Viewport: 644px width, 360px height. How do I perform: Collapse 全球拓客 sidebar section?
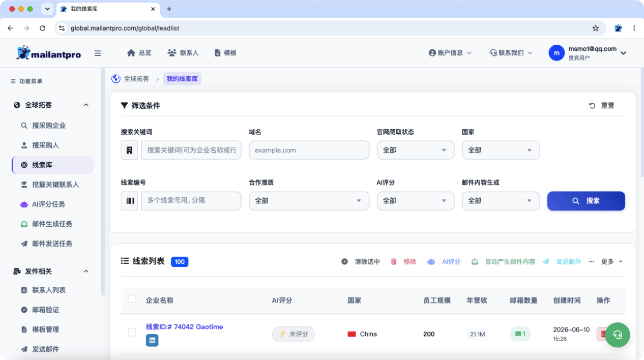[x=86, y=105]
